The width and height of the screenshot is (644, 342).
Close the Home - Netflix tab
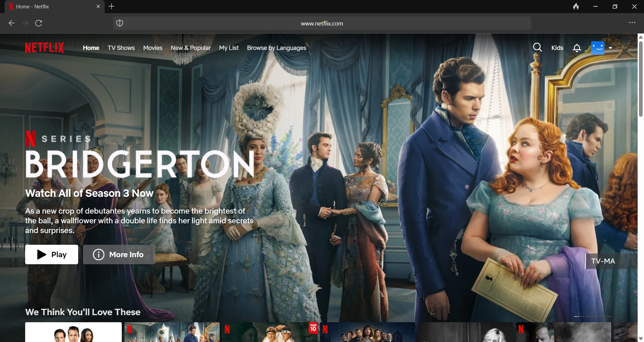[98, 6]
